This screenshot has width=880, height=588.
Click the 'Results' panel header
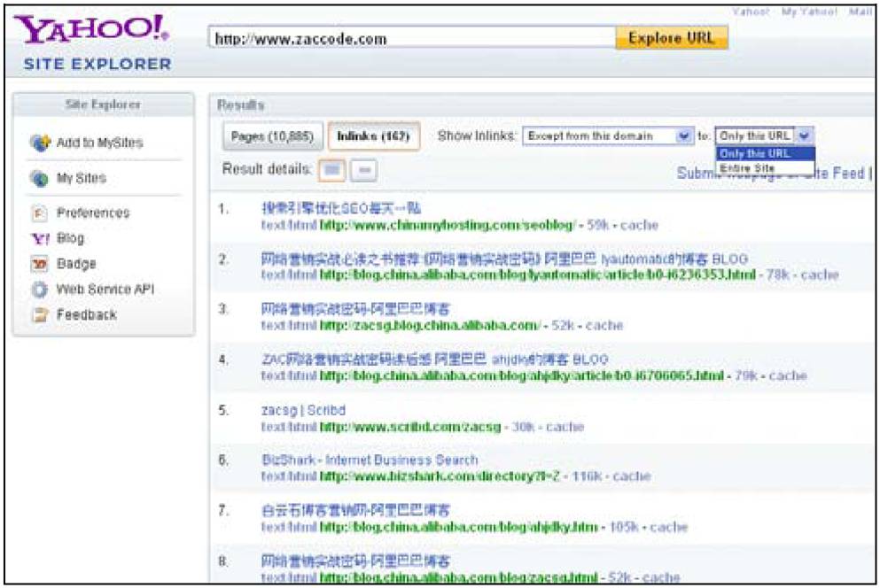point(240,104)
